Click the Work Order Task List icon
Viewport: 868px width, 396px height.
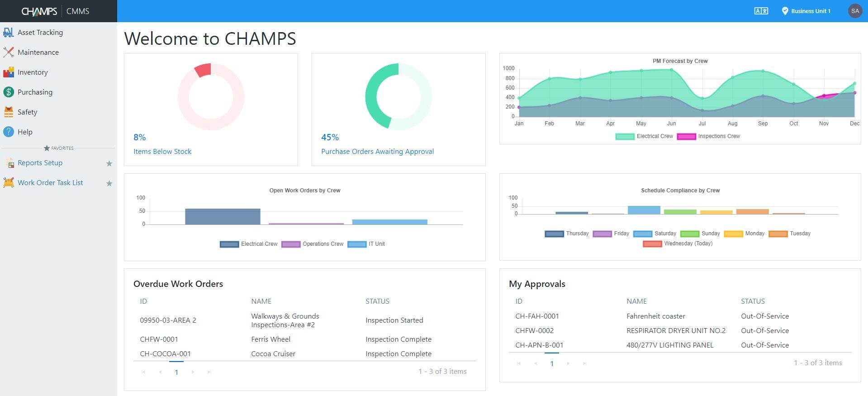tap(8, 183)
